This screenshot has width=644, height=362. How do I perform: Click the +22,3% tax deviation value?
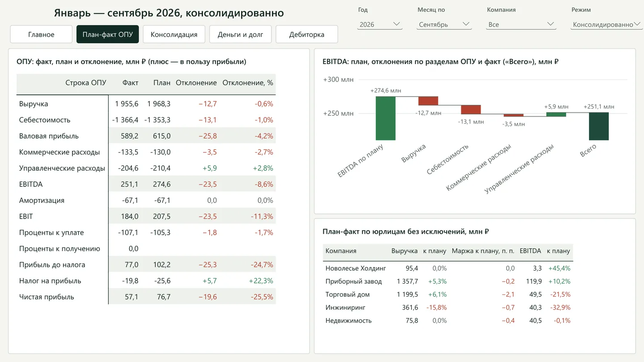pos(261,281)
